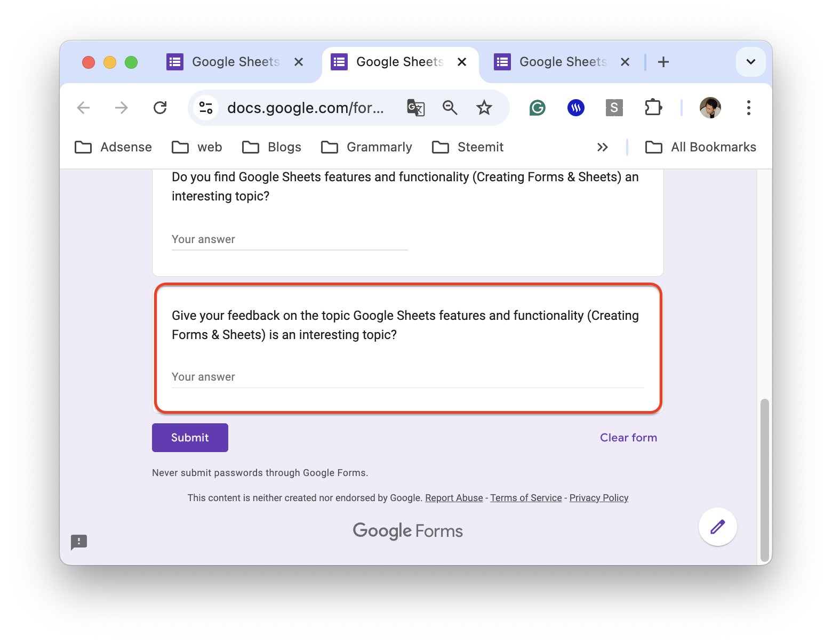Screen dimensions: 832x644
Task: Select the active middle Google Sheets tab
Action: coord(400,62)
